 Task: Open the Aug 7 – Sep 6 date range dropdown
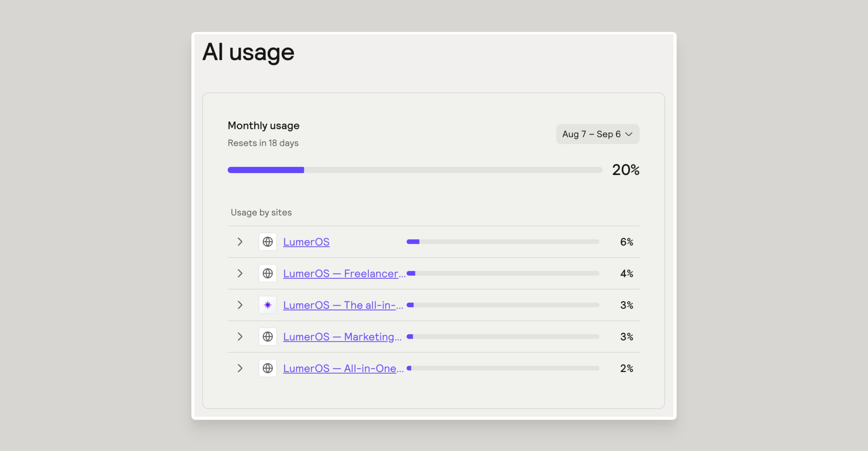coord(597,134)
